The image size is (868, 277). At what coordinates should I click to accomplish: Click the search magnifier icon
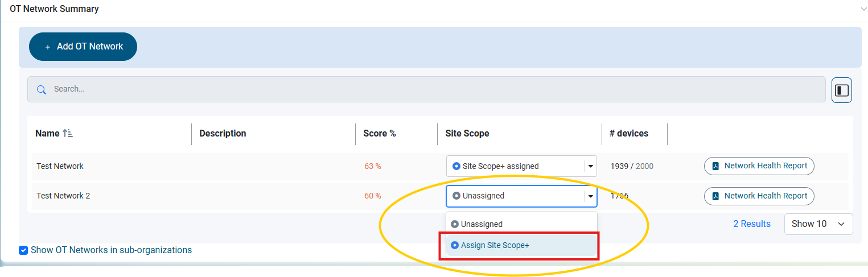pos(41,89)
